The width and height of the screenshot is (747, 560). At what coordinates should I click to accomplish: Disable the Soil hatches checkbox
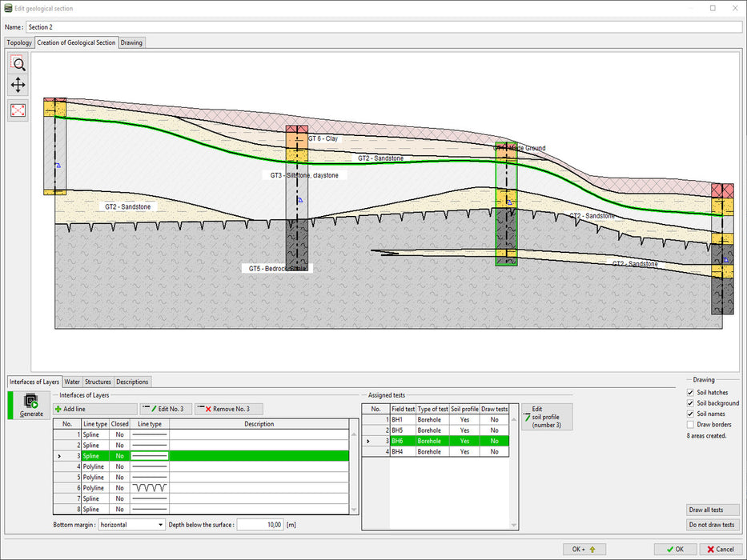[690, 393]
